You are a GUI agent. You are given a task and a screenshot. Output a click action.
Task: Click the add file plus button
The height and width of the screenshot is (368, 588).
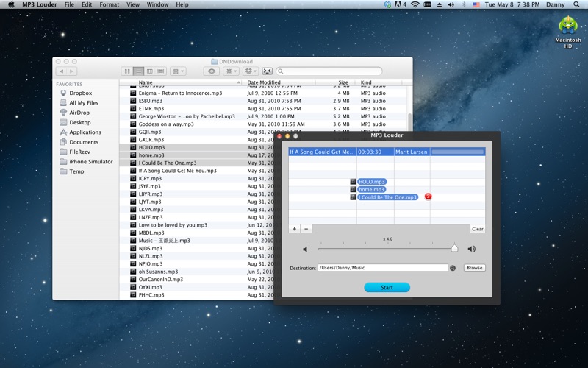click(x=295, y=229)
